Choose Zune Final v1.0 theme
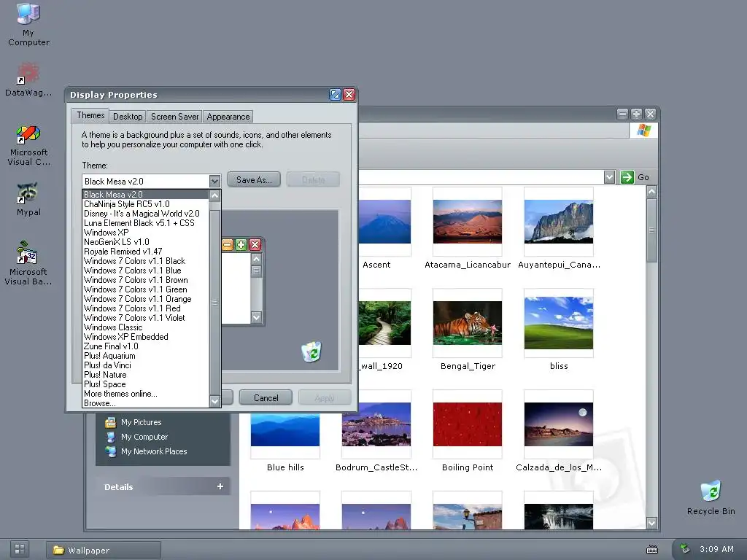The height and width of the screenshot is (560, 747). point(145,346)
